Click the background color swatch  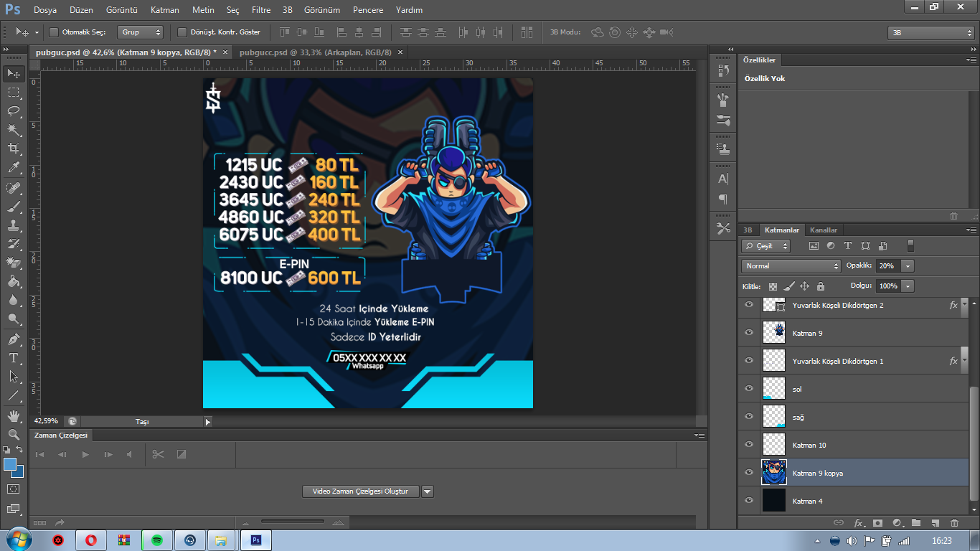point(19,472)
